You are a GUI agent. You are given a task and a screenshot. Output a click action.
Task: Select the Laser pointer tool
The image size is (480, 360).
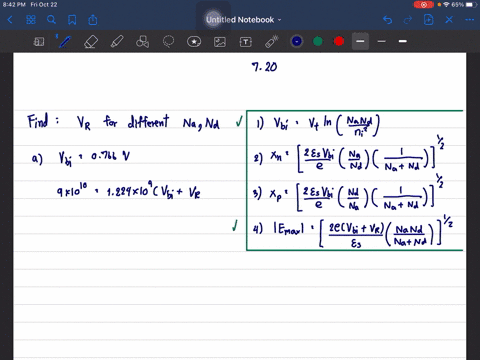pyautogui.click(x=272, y=42)
